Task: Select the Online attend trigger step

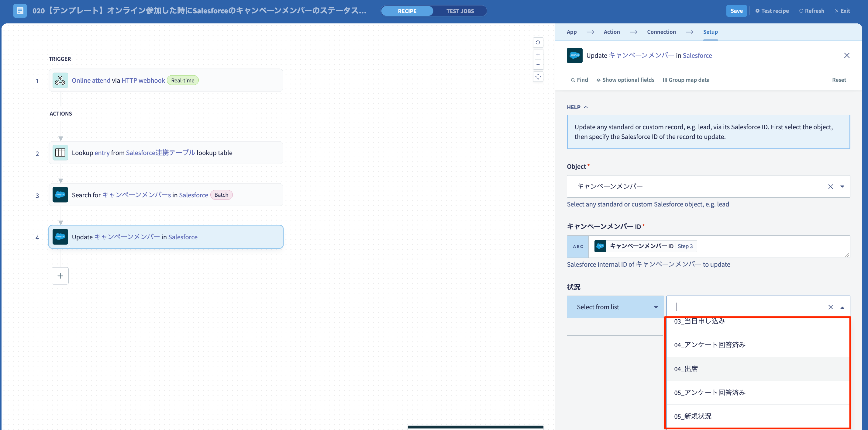Action: (x=166, y=80)
